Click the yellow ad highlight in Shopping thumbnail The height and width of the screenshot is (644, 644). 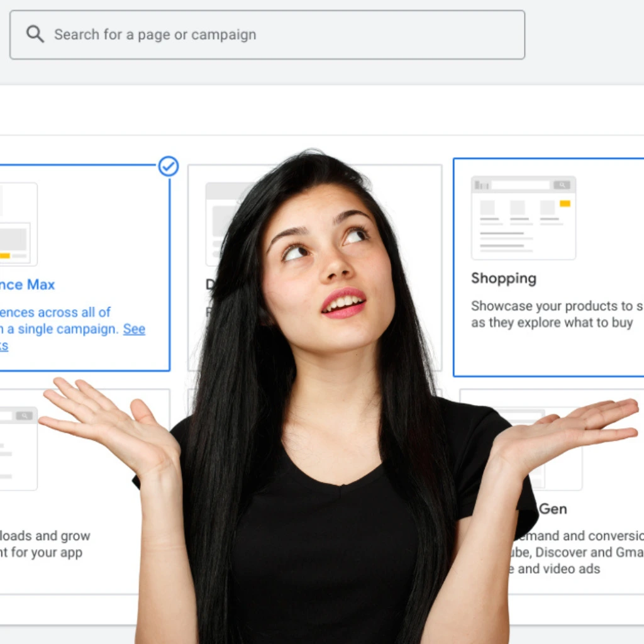point(565,204)
